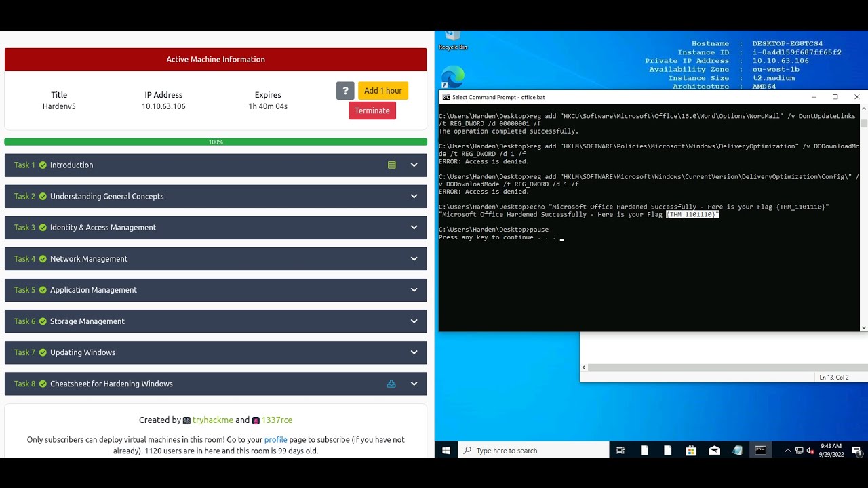Click the Command Prompt taskbar icon
This screenshot has width=868, height=488.
tap(761, 450)
